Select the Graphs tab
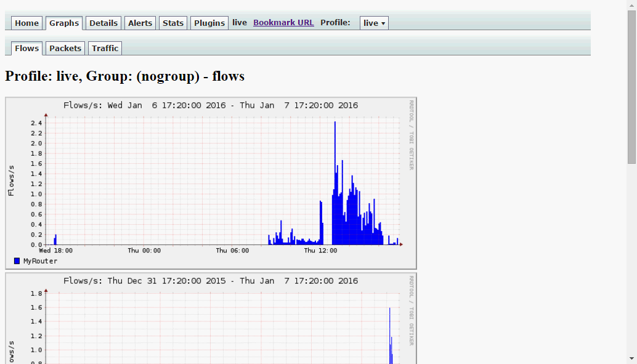The height and width of the screenshot is (364, 637). pos(64,23)
